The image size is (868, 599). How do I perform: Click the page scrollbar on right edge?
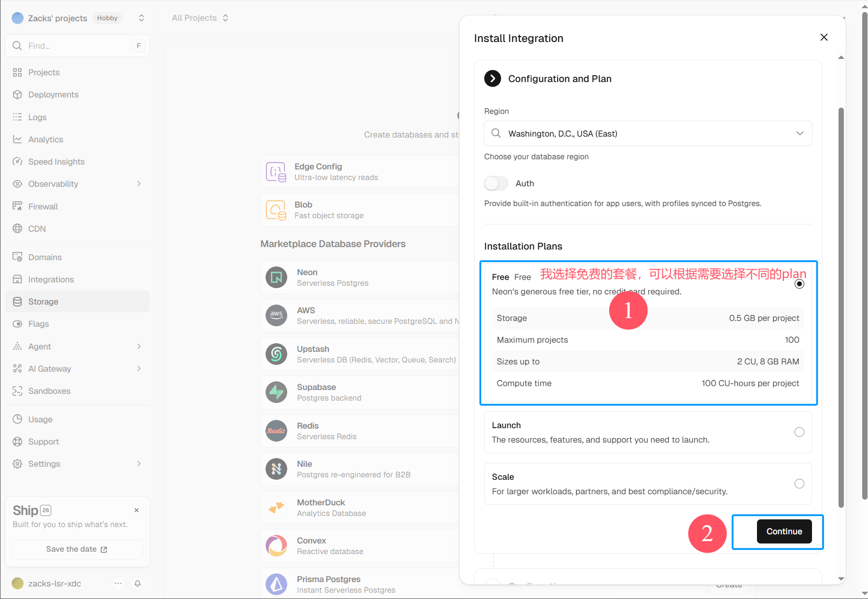click(865, 256)
